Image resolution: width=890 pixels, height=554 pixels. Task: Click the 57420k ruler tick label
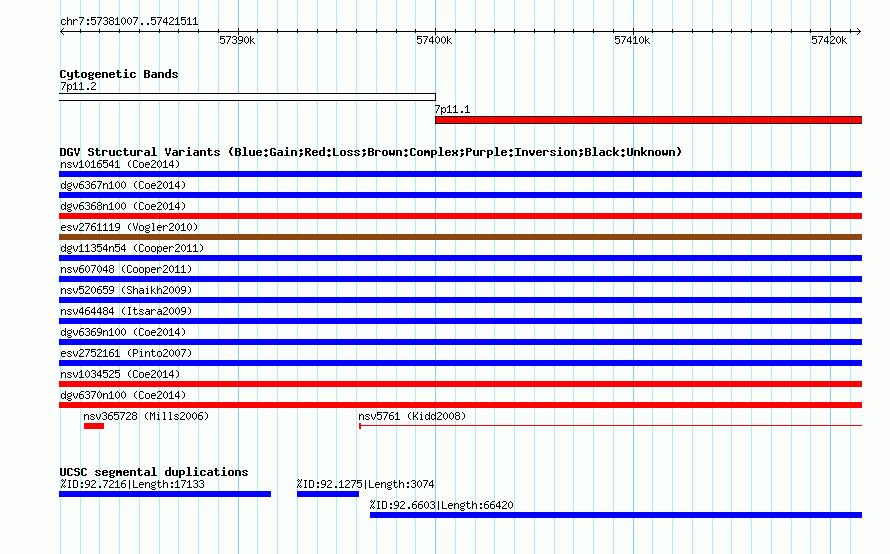(x=829, y=40)
